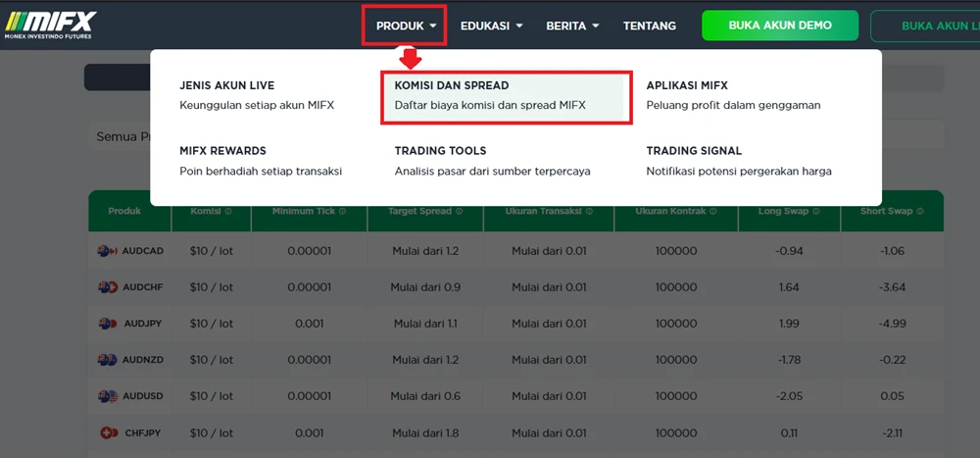Expand the EDUKASI dropdown menu
This screenshot has width=980, height=458.
pos(491,25)
